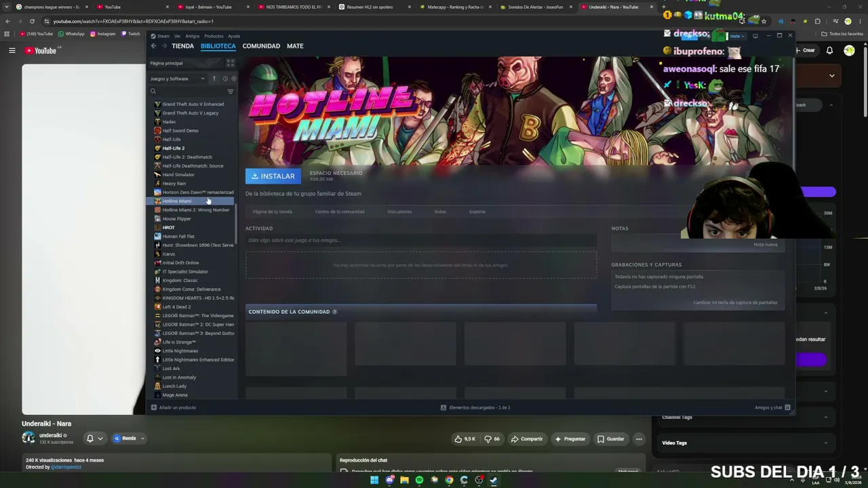Like the video with the thumbs-up button
The width and height of the screenshot is (868, 488).
pos(465,439)
